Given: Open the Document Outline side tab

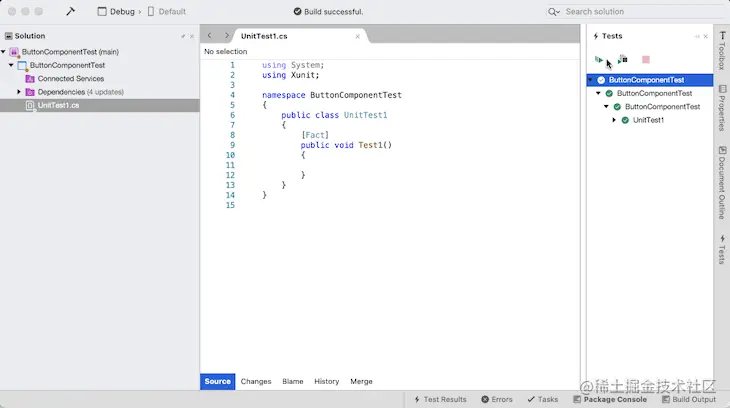Looking at the screenshot, I should pos(722,183).
